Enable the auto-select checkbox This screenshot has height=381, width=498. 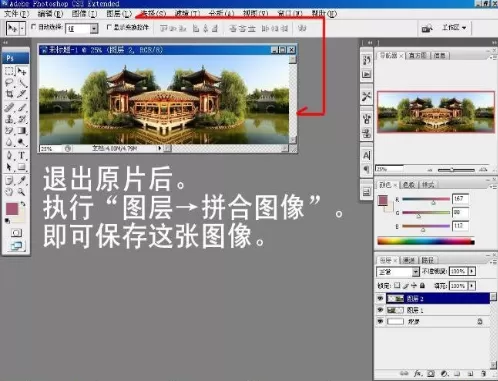pyautogui.click(x=33, y=27)
